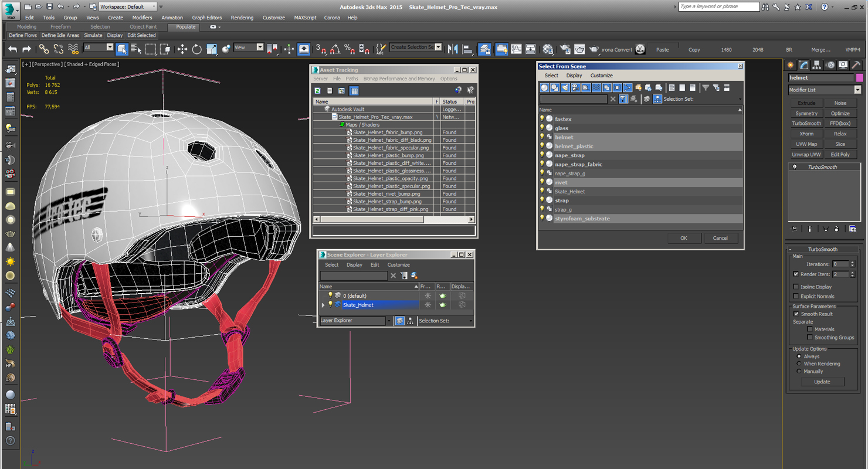Activate the Select and Link tool
Image resolution: width=868 pixels, height=469 pixels.
point(44,49)
